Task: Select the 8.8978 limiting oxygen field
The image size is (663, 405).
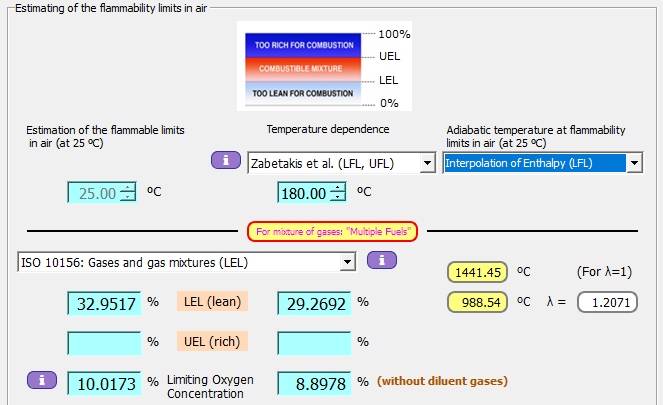Action: (x=314, y=382)
